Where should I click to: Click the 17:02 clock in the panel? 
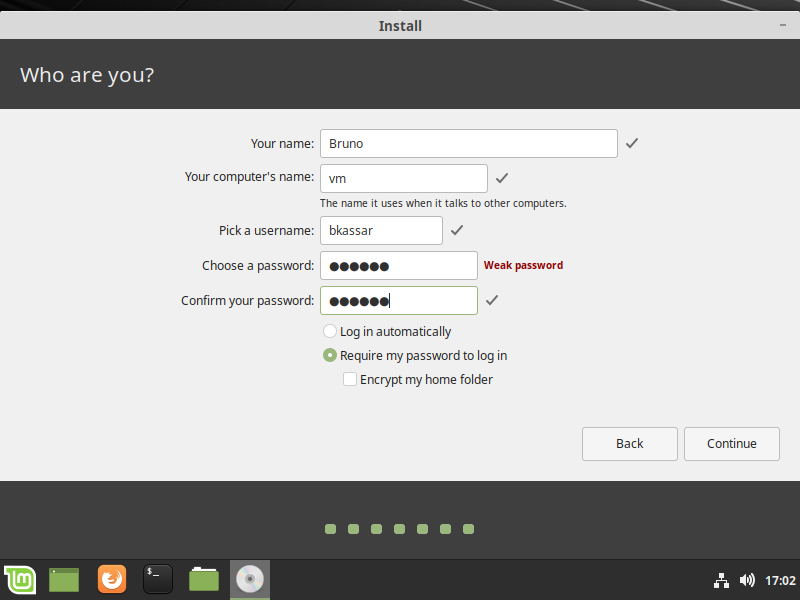[x=780, y=581]
